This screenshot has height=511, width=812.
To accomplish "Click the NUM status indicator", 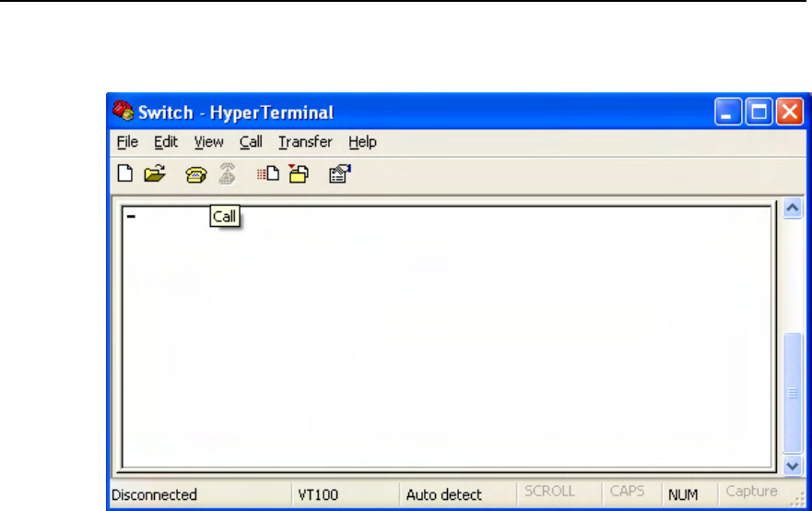I will (683, 495).
